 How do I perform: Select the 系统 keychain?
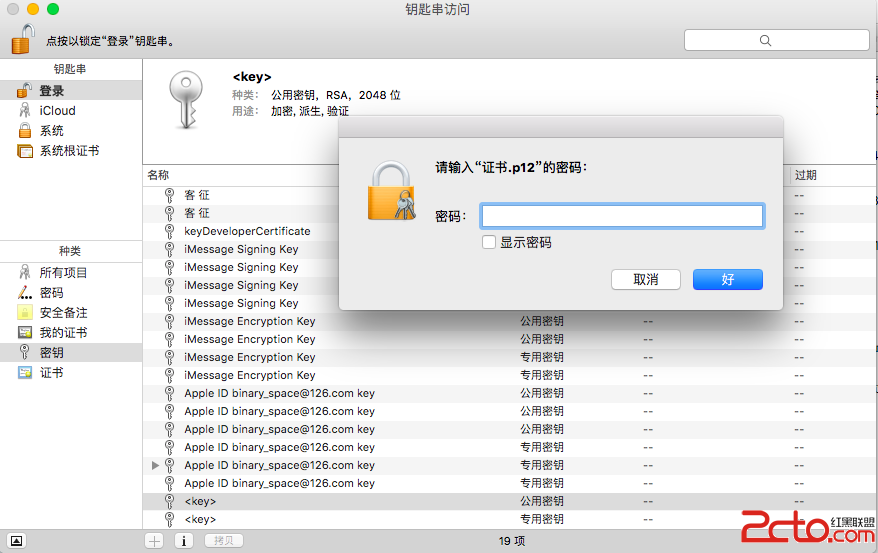pos(71,130)
